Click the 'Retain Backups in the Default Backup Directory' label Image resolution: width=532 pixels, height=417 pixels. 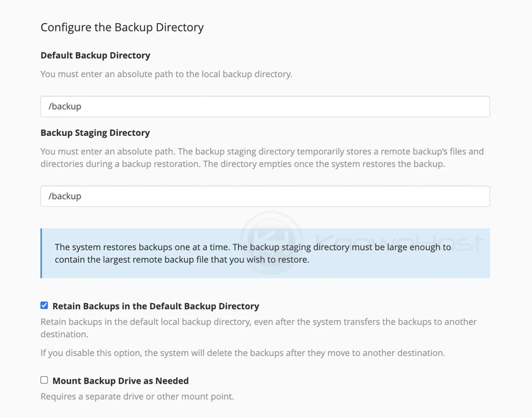pyautogui.click(x=156, y=306)
